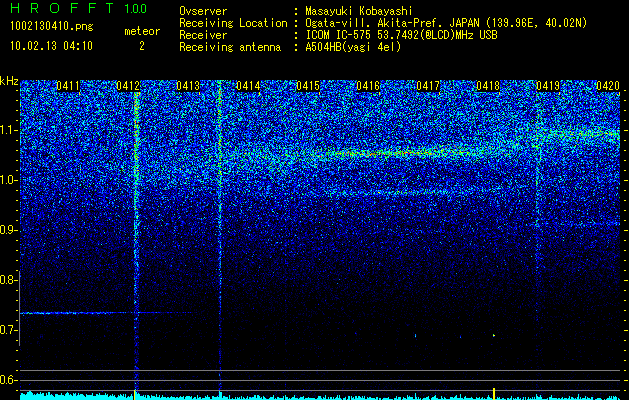This screenshot has height=400, width=629.
Task: Click the 0413 time marker
Action: click(188, 86)
